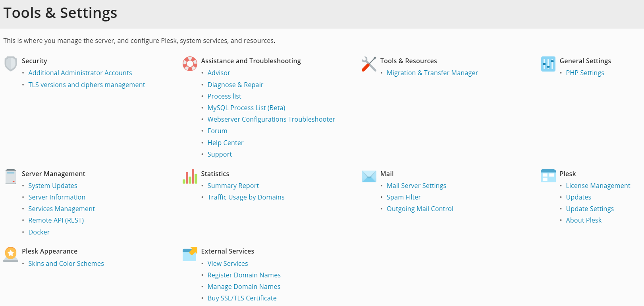Click the Security shield icon

click(x=11, y=64)
